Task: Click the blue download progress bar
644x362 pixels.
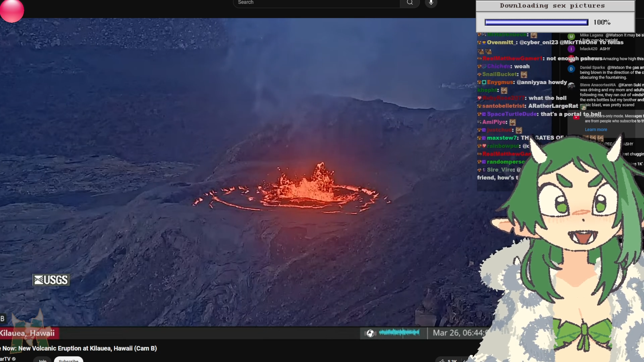Action: pos(536,22)
